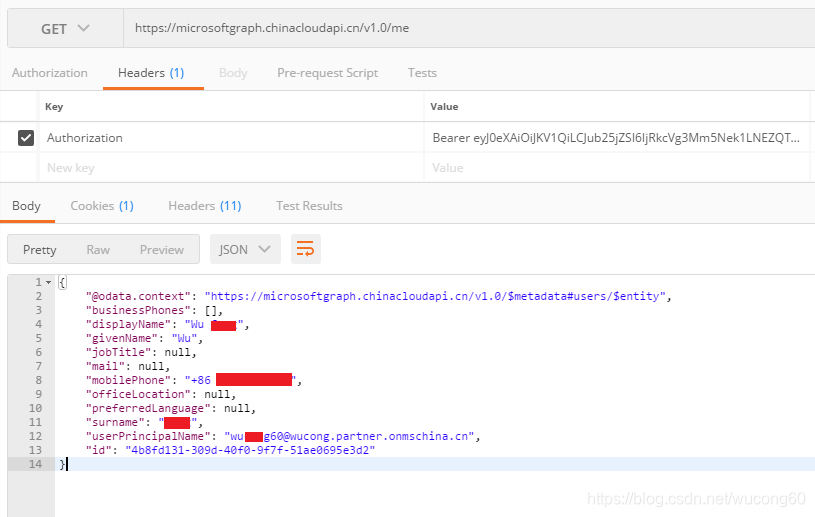This screenshot has width=815, height=517.
Task: Open the GET method dropdown
Action: tap(65, 28)
